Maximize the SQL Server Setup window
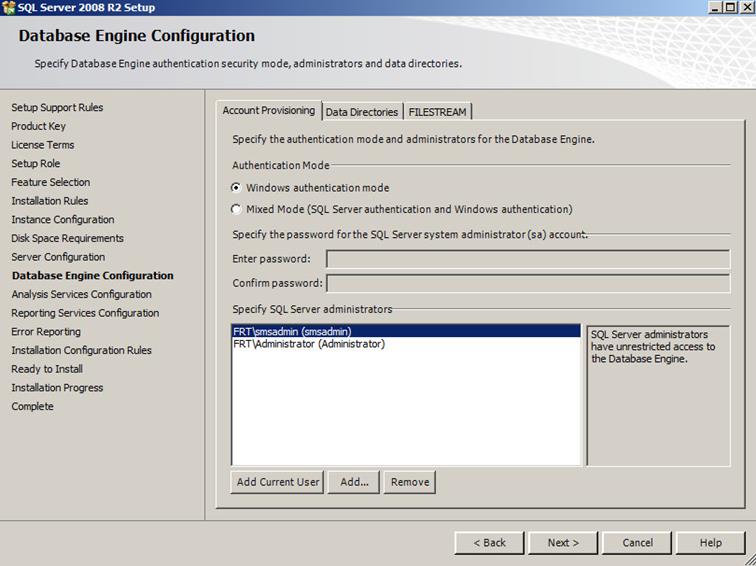The width and height of the screenshot is (756, 566). tap(731, 7)
